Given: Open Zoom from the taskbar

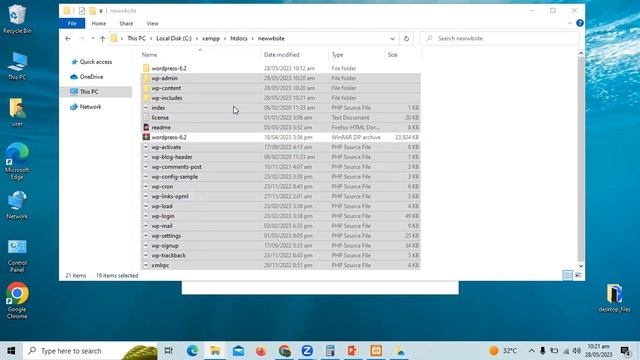Looking at the screenshot, I should (307, 351).
